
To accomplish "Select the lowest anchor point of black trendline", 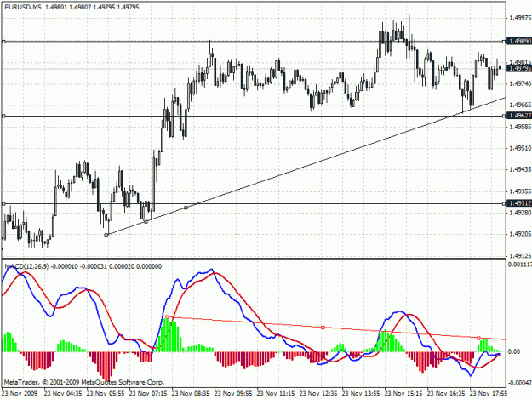I will [x=106, y=235].
